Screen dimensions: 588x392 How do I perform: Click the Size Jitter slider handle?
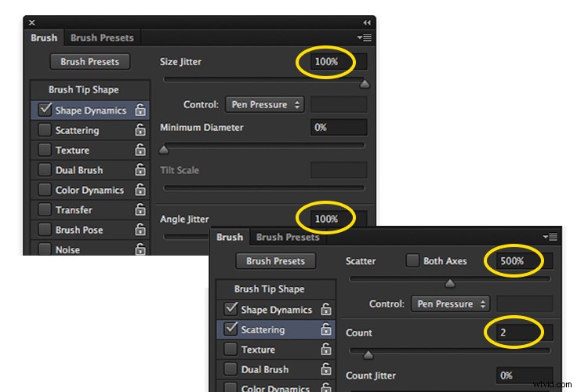point(365,83)
